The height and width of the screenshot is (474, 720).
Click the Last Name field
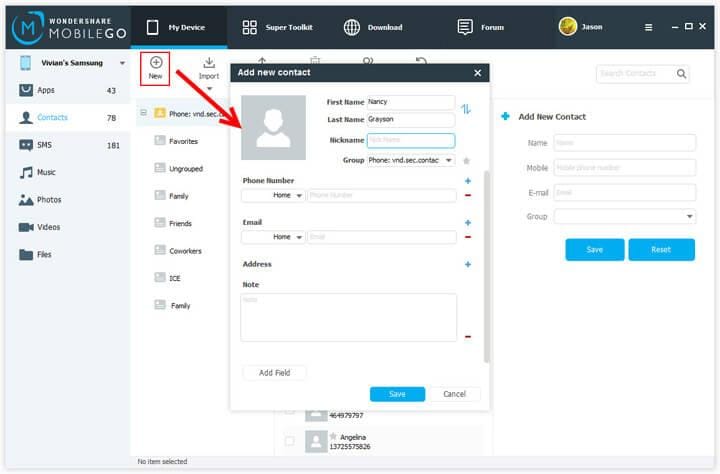(x=411, y=119)
